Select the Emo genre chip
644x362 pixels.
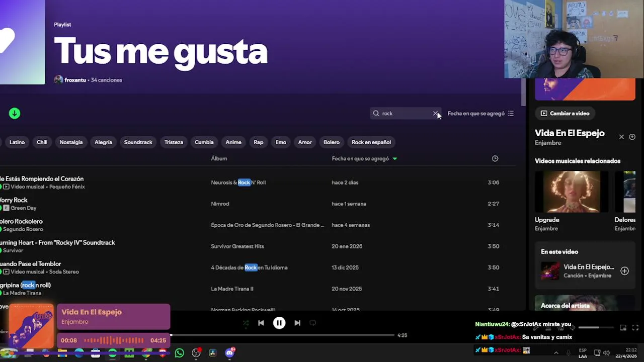pos(281,142)
